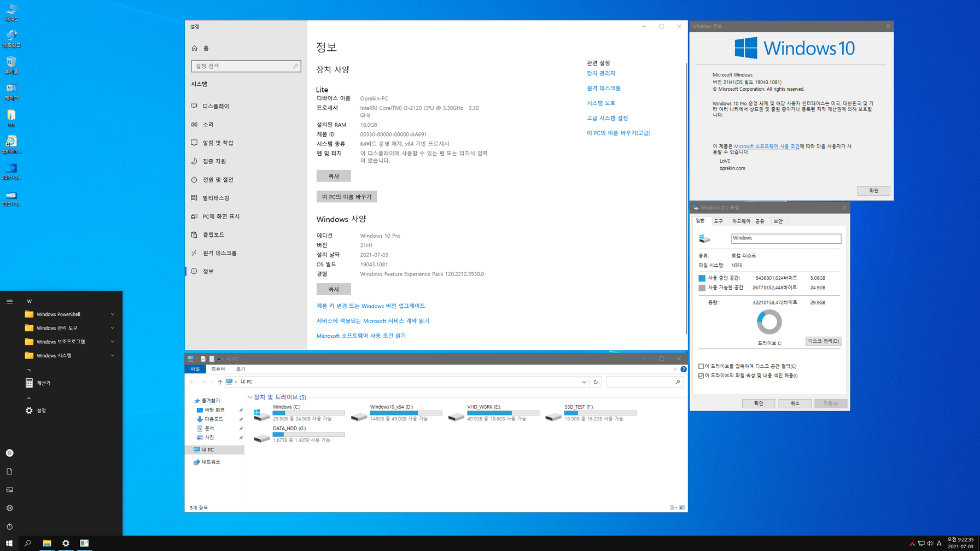Click the Windows10_x64 (D:) usage bar
Screen dimensions: 980x551
pos(406,413)
